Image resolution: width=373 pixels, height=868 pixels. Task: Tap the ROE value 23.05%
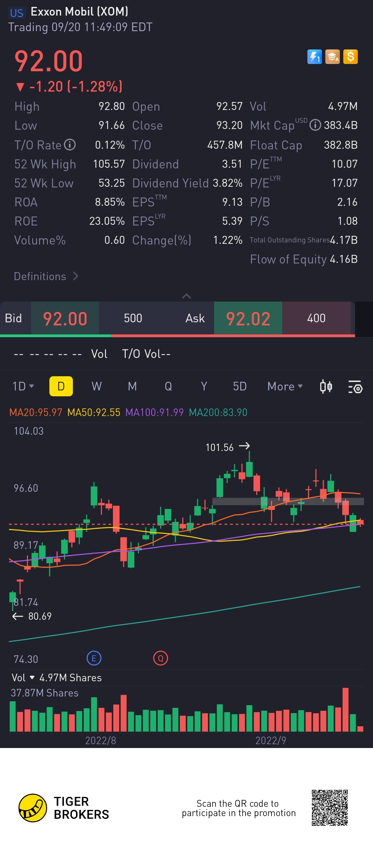[x=107, y=221]
